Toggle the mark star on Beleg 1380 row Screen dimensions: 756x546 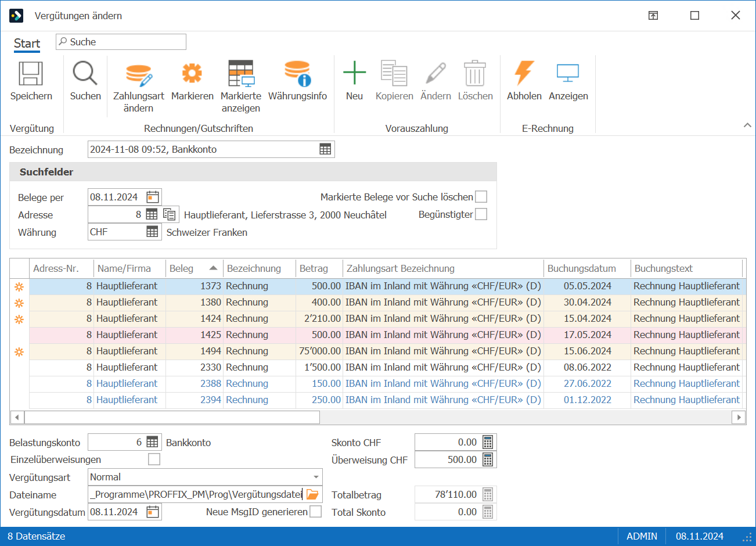coord(19,303)
